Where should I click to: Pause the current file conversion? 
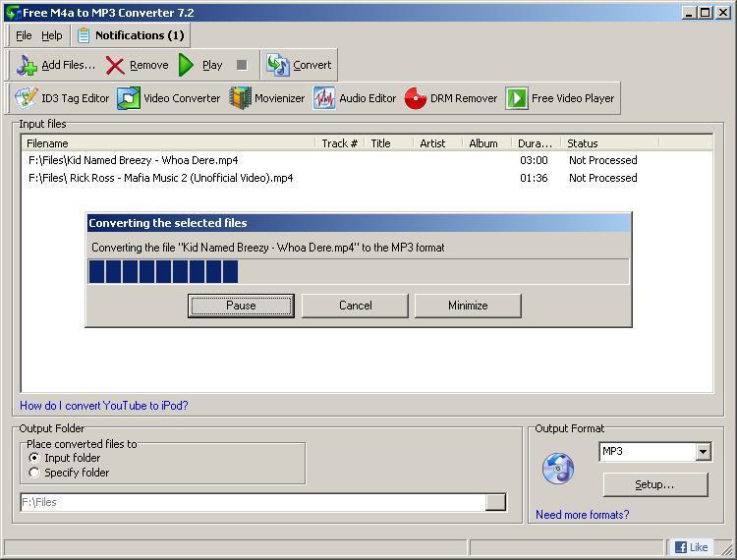coord(241,306)
